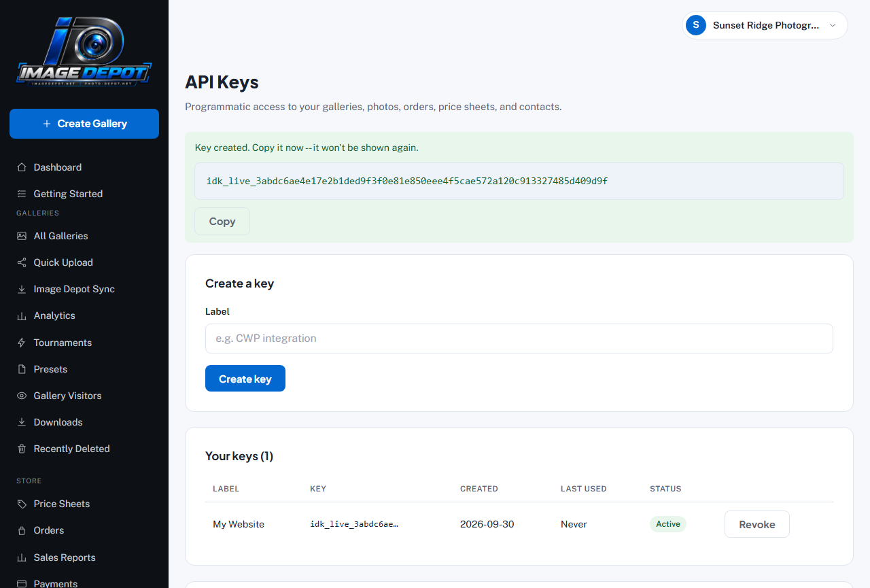The height and width of the screenshot is (588, 870).
Task: Focus the Label input field
Action: [519, 339]
